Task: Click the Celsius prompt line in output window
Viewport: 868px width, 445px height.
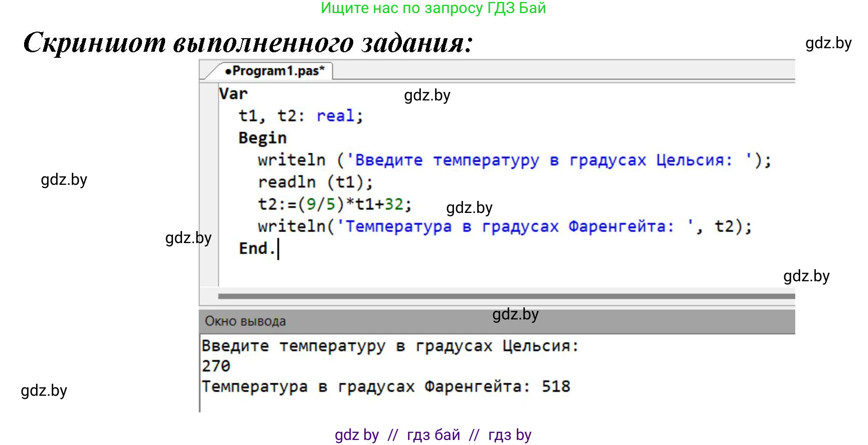Action: click(390, 346)
